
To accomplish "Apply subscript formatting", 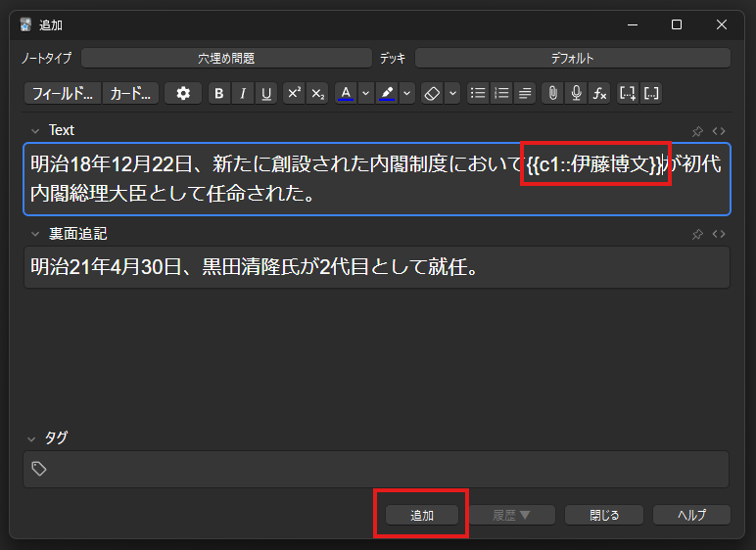I will click(317, 94).
